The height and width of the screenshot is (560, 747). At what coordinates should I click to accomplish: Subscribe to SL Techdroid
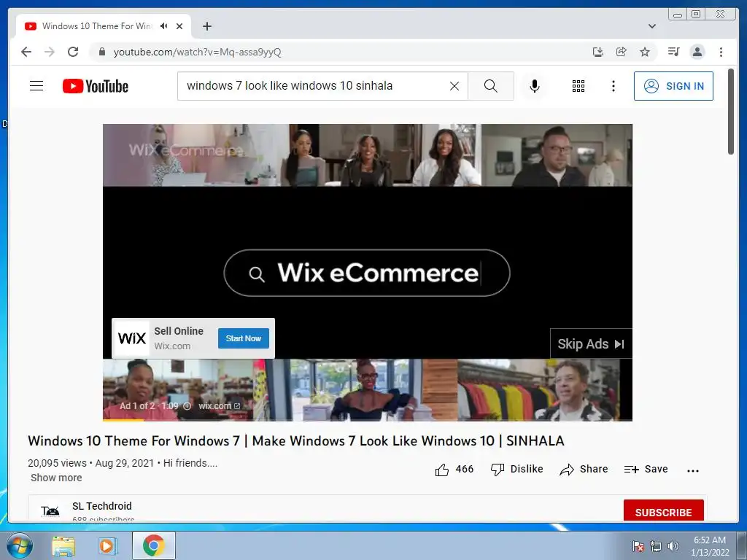click(663, 510)
